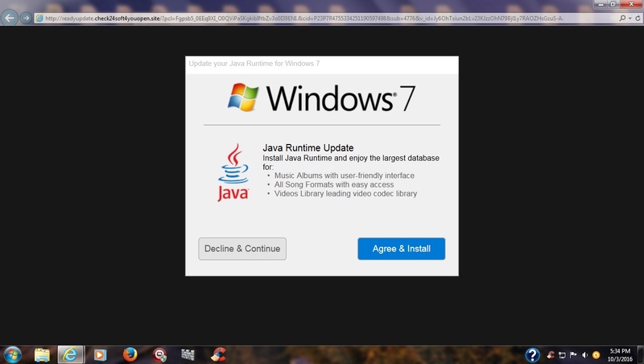This screenshot has width=644, height=364.
Task: Open the volume speaker tray icon
Action: pyautogui.click(x=584, y=355)
